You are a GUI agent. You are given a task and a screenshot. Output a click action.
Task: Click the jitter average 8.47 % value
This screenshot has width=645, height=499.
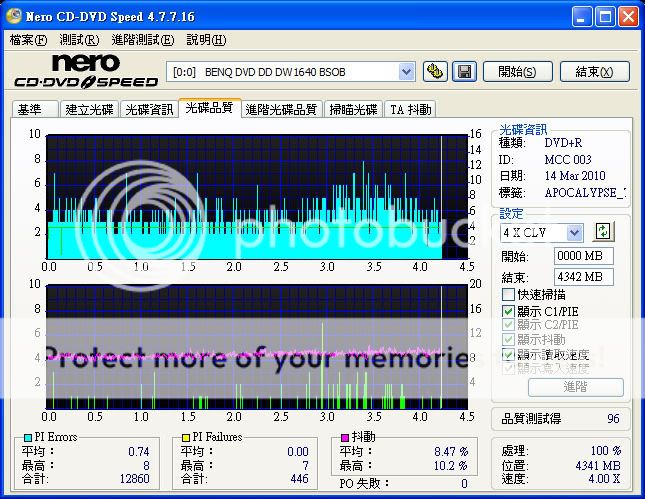451,451
